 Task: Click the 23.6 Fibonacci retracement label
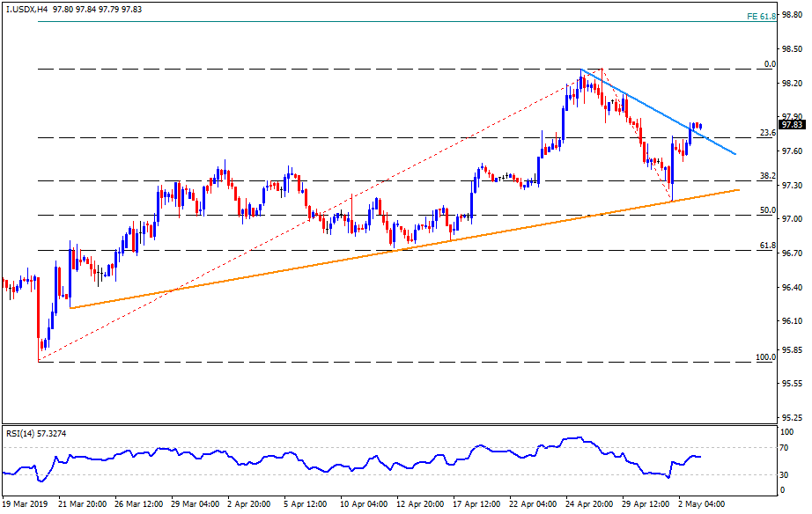tap(767, 132)
